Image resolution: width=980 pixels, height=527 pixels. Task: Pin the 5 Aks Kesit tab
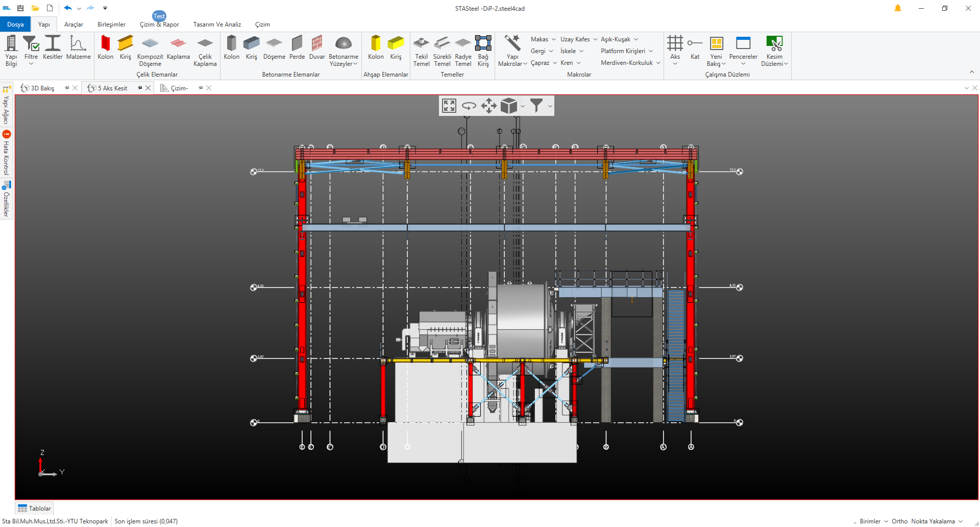coord(140,88)
